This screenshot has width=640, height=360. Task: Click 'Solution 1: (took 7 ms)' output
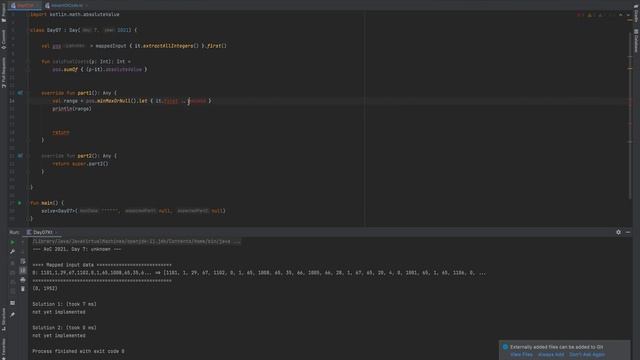(64, 304)
